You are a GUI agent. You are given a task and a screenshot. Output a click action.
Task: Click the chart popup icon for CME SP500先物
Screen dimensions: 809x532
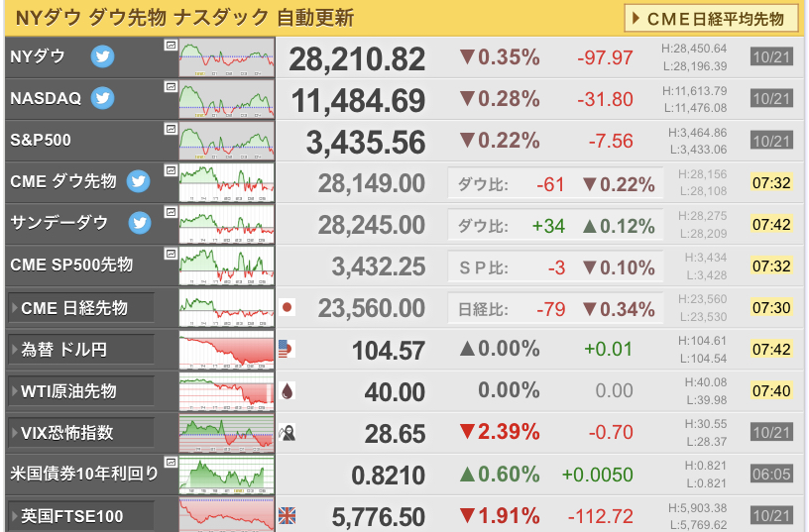[171, 253]
